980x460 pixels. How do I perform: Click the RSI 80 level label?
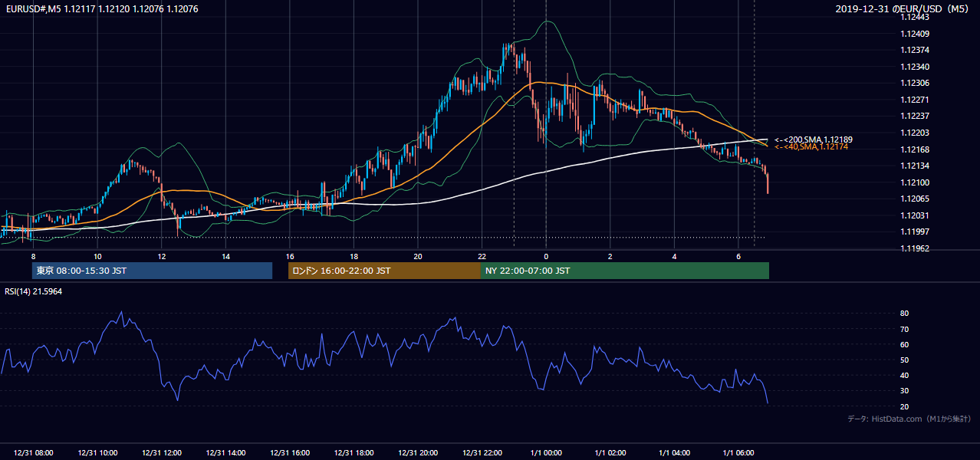point(904,314)
